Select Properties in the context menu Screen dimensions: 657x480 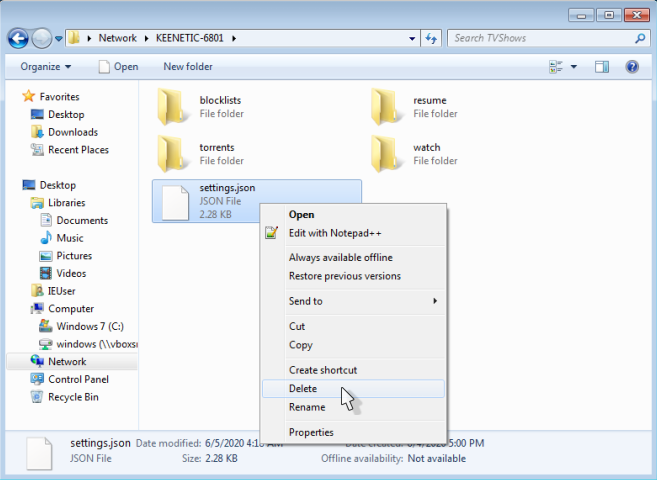(x=311, y=432)
